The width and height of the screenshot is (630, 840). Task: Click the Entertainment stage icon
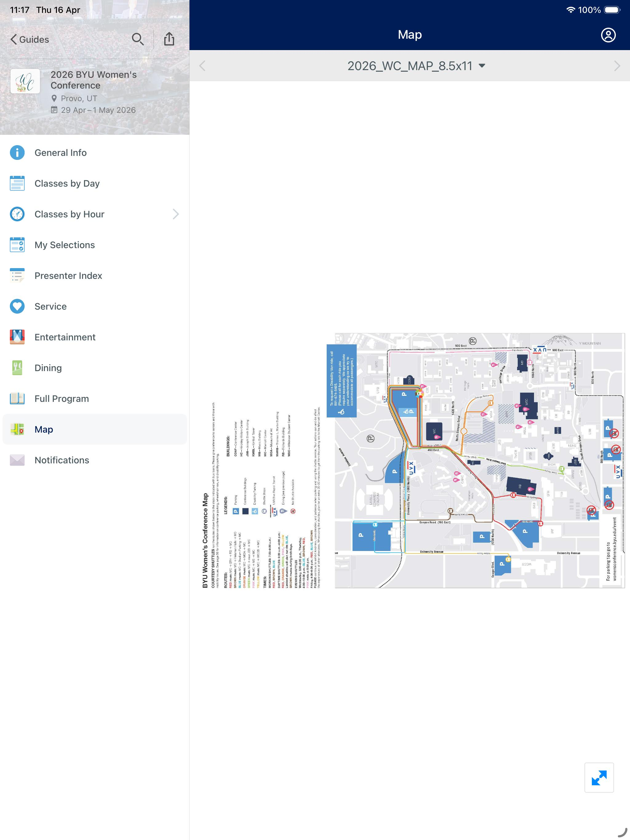[x=17, y=337]
